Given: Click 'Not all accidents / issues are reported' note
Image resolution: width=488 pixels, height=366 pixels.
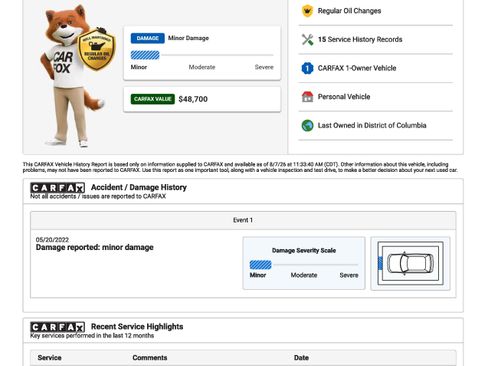Looking at the screenshot, I should point(98,196).
